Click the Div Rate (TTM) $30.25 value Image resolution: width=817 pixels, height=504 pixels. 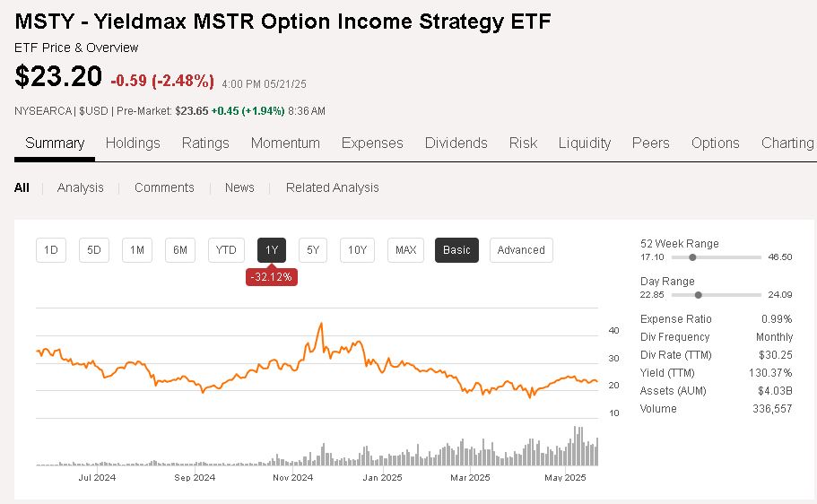click(776, 355)
